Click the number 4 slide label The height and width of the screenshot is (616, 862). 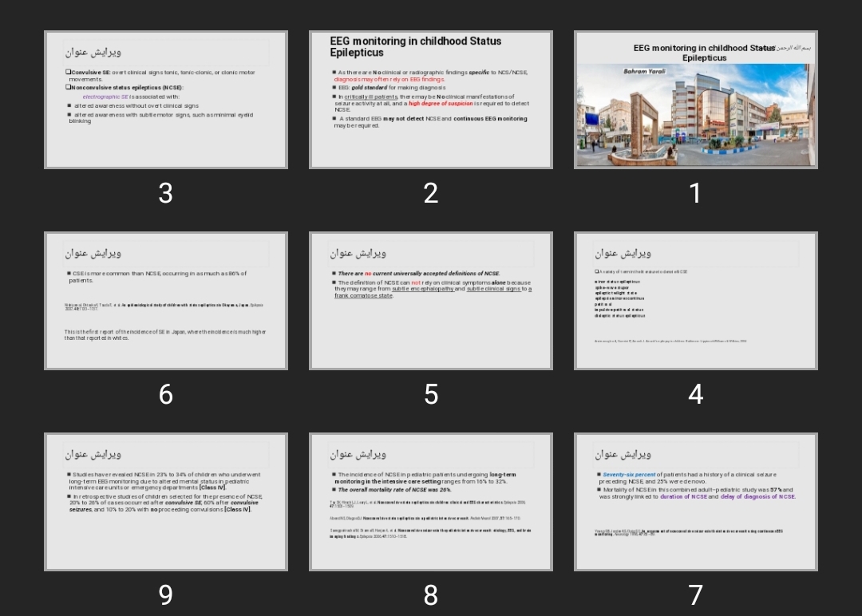(695, 394)
